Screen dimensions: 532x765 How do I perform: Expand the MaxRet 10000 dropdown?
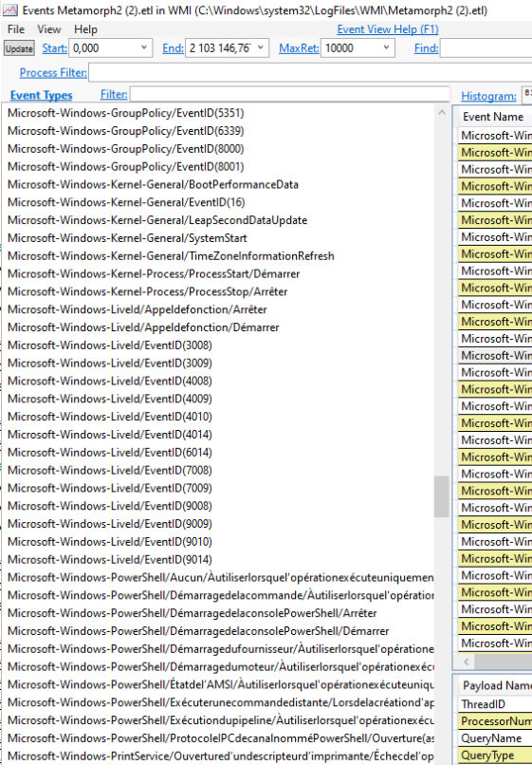point(386,47)
